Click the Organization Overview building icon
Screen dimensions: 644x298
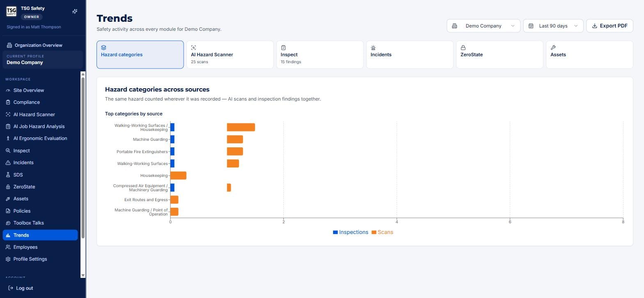[x=9, y=45]
